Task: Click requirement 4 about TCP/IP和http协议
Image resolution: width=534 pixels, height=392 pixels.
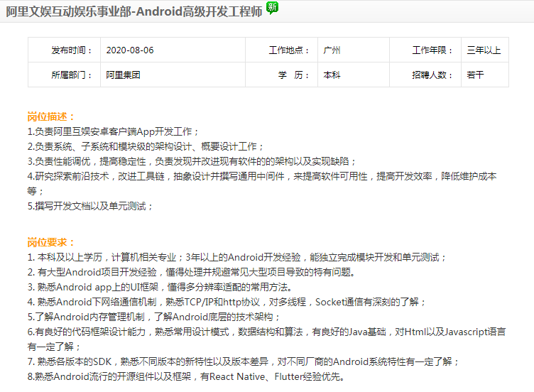Action: [227, 302]
